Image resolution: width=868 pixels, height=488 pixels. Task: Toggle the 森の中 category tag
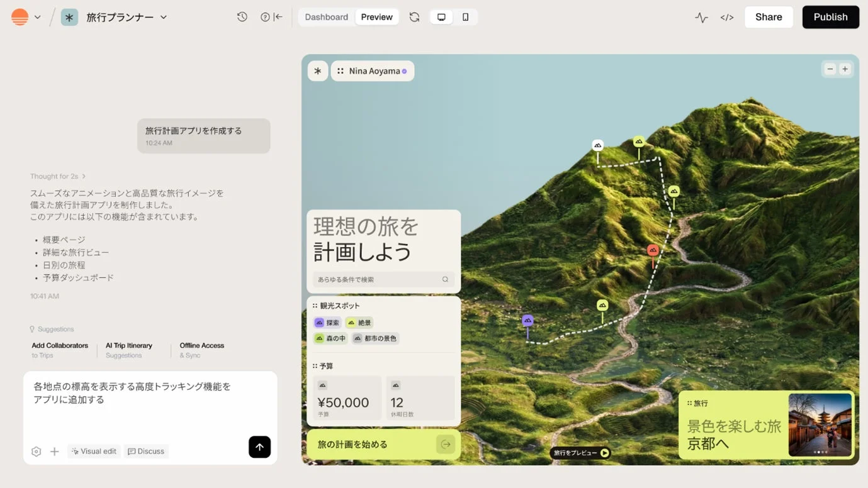[x=330, y=338]
